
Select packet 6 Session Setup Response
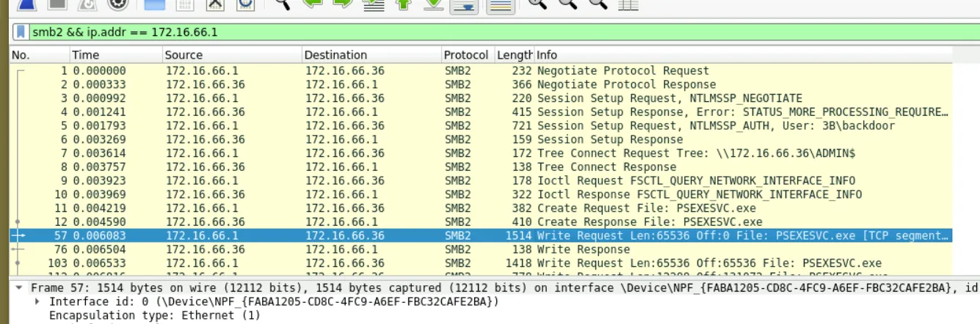481,139
